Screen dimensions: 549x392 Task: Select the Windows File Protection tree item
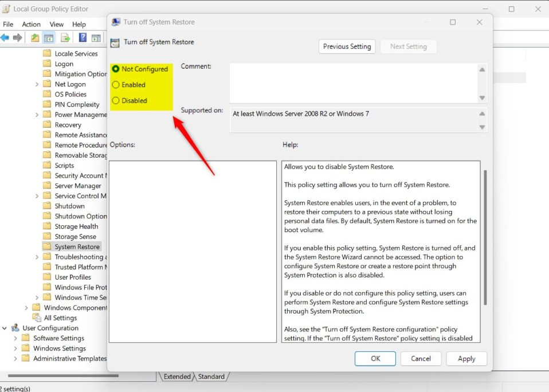(81, 287)
